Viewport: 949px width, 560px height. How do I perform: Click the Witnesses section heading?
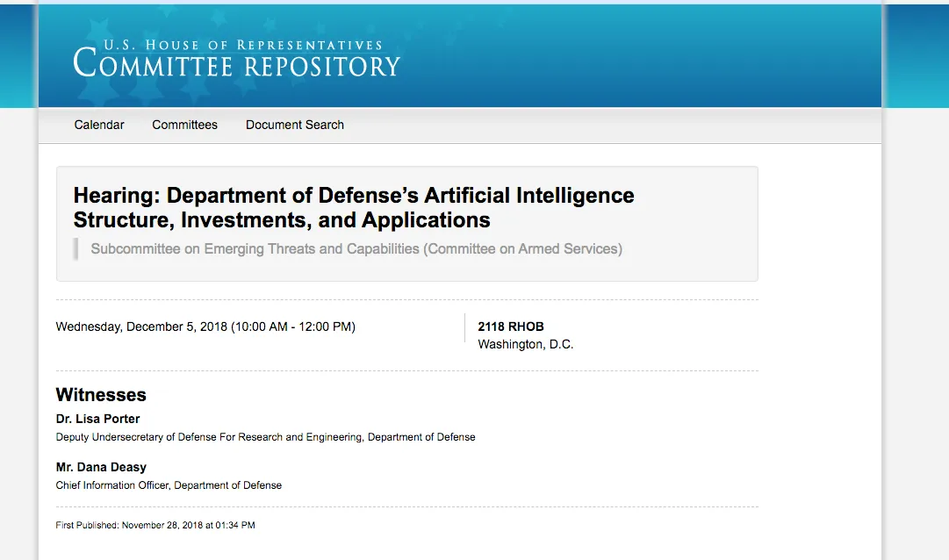coord(101,395)
